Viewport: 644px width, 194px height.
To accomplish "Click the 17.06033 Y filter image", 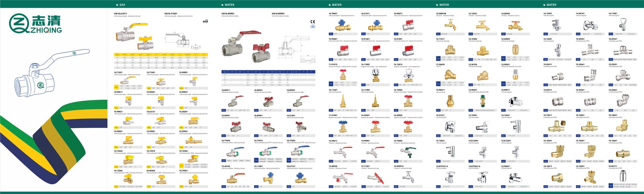I will click(450, 75).
